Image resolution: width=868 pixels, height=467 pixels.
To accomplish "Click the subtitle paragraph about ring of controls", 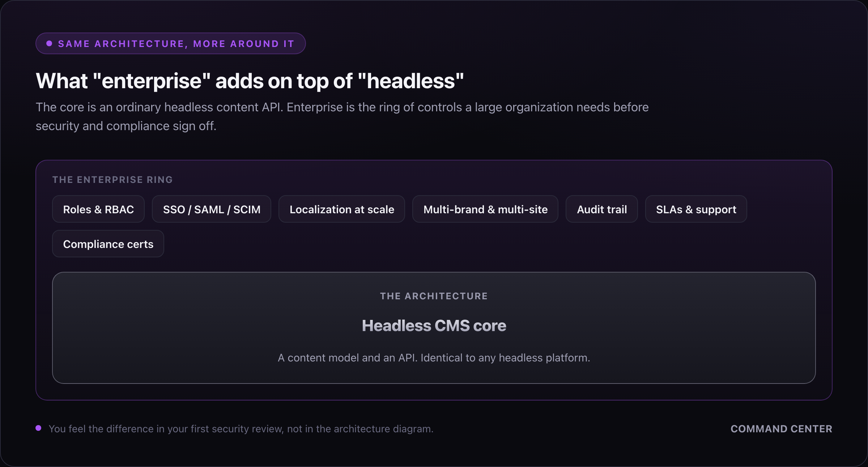I will [342, 116].
